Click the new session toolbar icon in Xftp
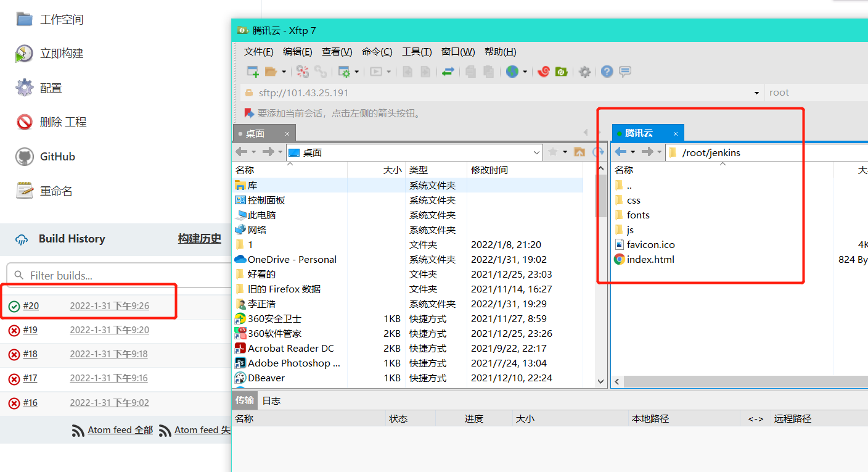 pos(253,72)
